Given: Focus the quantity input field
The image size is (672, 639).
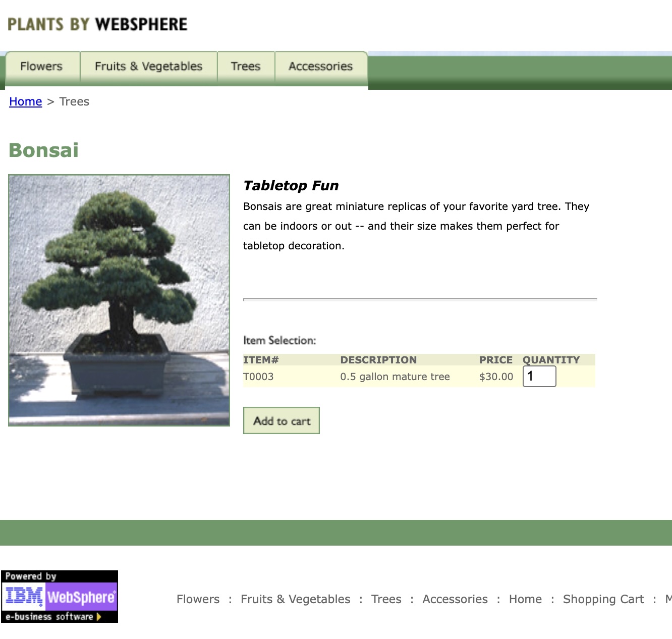Looking at the screenshot, I should (539, 377).
